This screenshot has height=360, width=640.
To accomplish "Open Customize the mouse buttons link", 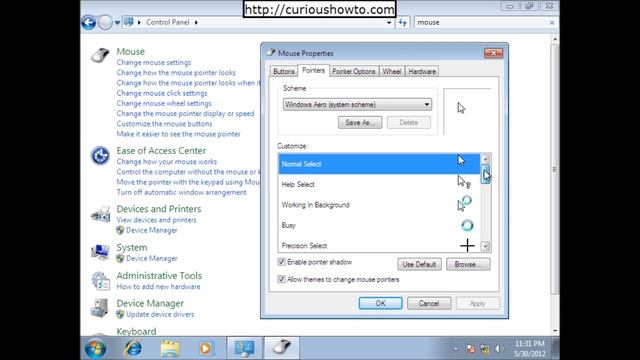I will [x=164, y=124].
